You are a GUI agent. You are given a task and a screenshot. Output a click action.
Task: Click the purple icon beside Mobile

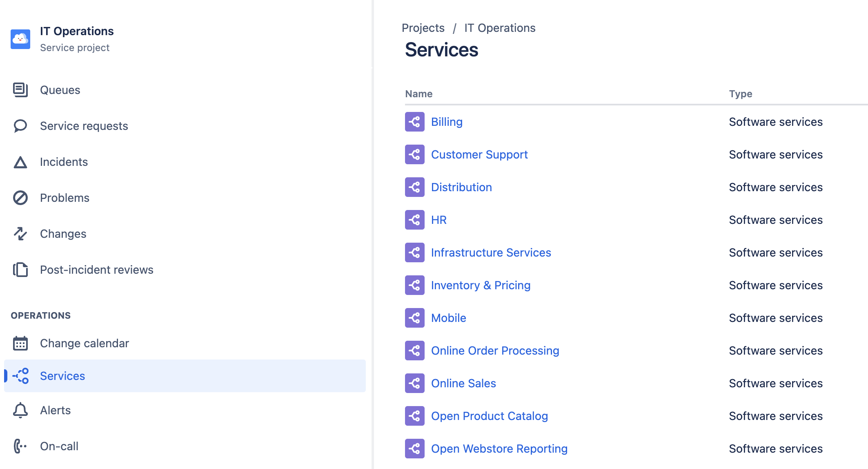415,318
